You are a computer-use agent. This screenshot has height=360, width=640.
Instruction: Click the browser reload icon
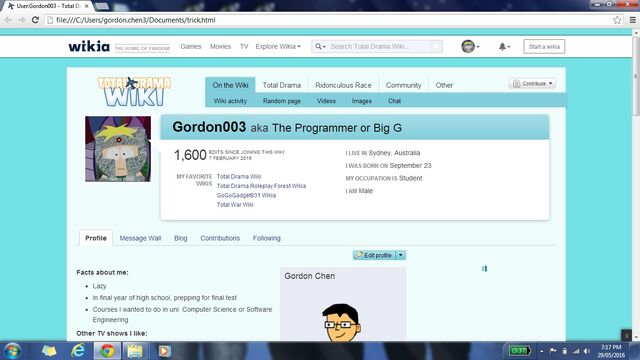coord(36,20)
